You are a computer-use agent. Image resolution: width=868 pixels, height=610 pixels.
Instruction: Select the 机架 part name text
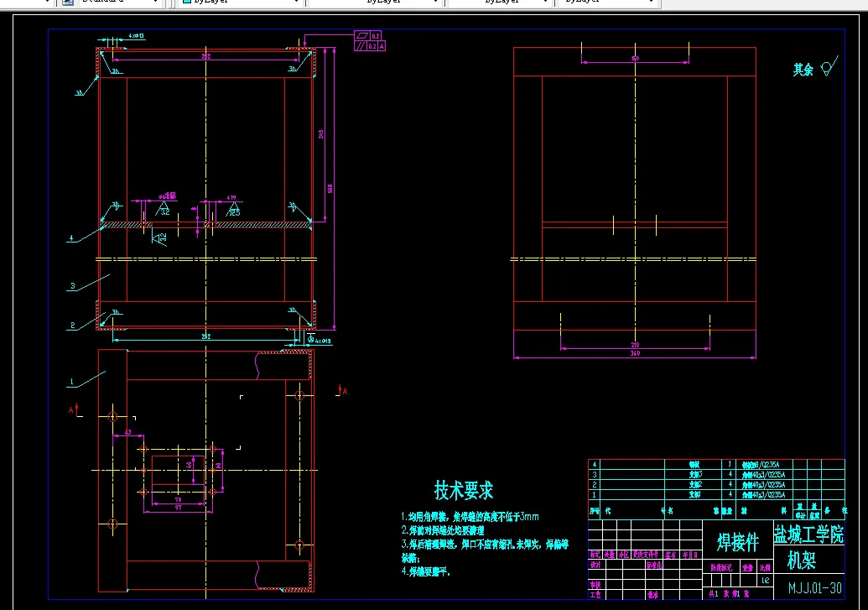(802, 560)
